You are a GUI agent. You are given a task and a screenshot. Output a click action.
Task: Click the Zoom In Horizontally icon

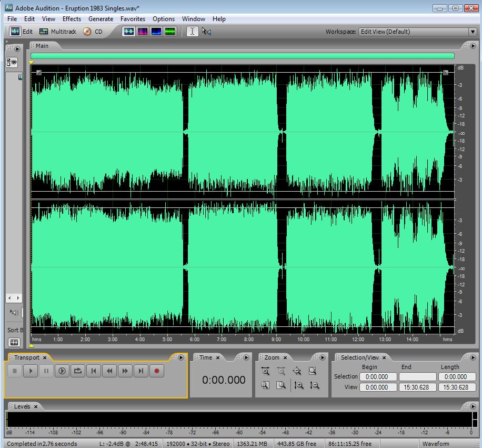pyautogui.click(x=265, y=371)
